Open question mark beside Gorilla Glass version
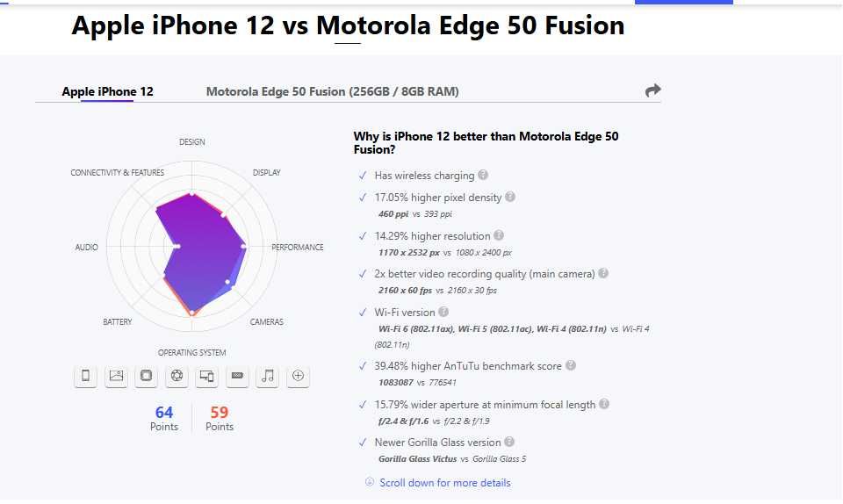 click(x=509, y=442)
